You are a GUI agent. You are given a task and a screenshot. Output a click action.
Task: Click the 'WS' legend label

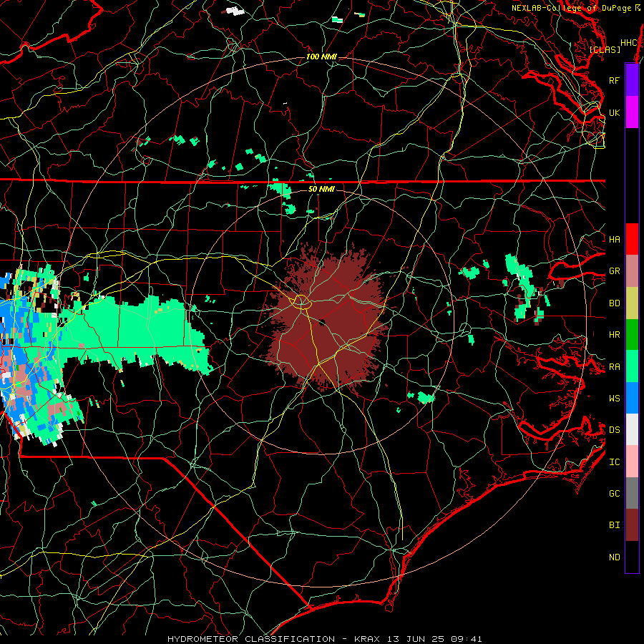pos(614,398)
